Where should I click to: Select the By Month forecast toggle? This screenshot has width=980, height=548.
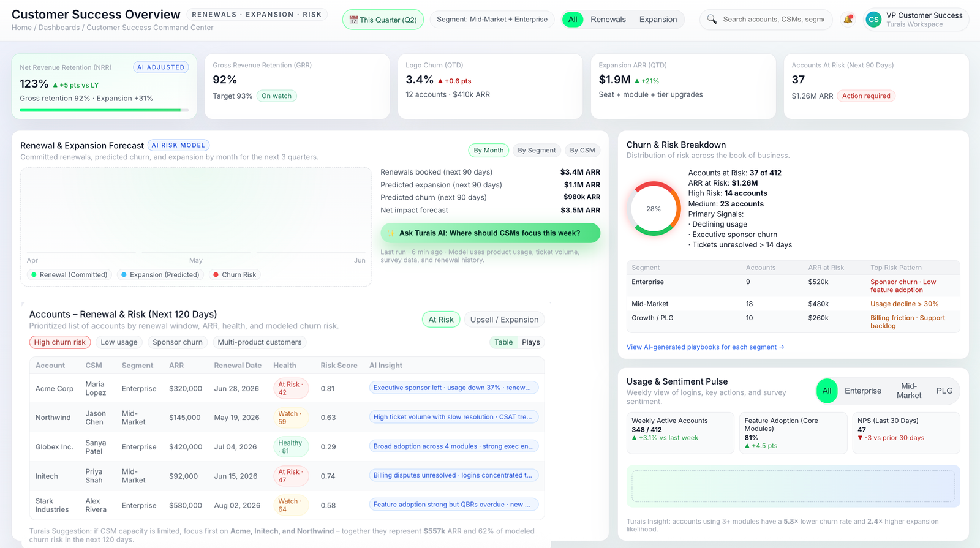489,150
